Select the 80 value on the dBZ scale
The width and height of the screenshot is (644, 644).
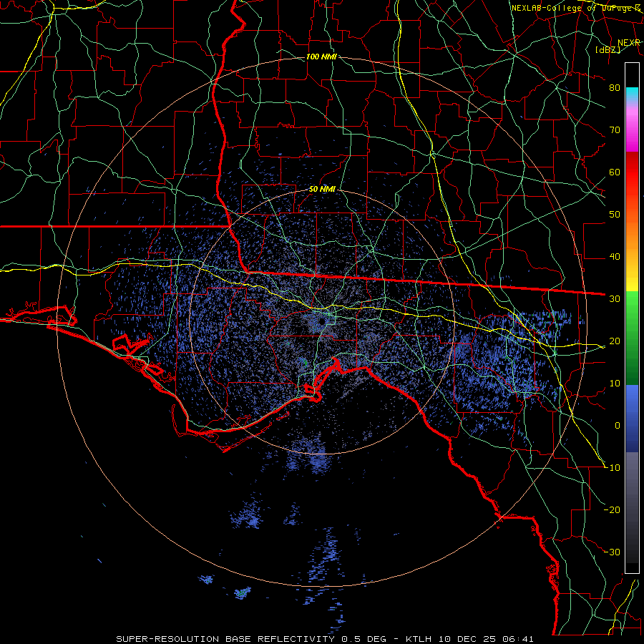pos(615,88)
